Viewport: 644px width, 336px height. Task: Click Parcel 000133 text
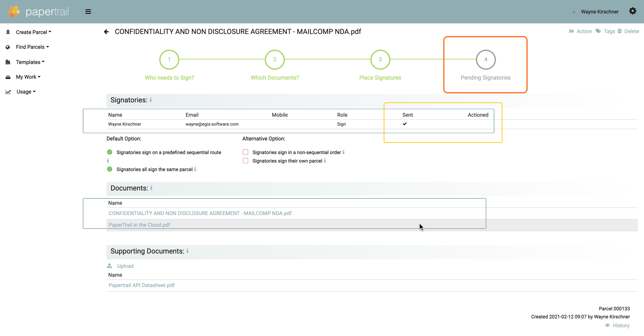614,309
